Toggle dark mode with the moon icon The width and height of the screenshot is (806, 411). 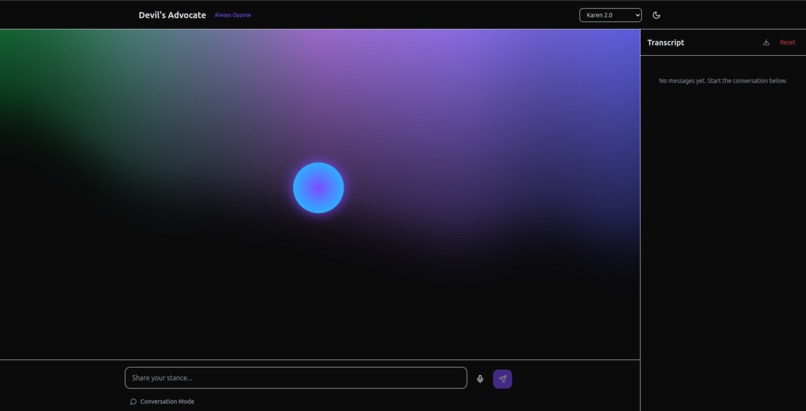coord(656,15)
